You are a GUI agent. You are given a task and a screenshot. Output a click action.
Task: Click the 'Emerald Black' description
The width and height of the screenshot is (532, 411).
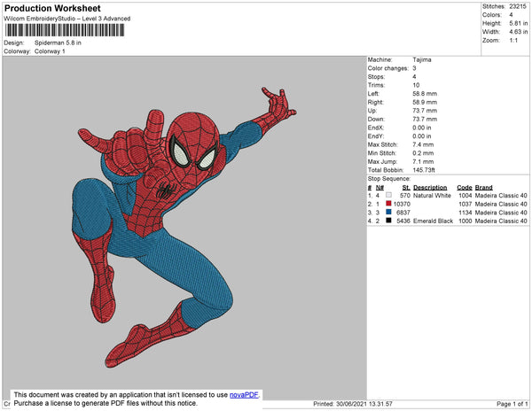point(433,221)
